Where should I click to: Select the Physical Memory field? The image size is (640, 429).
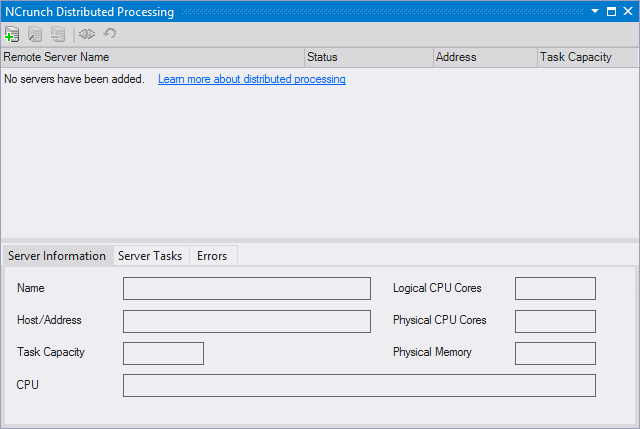[x=555, y=353]
